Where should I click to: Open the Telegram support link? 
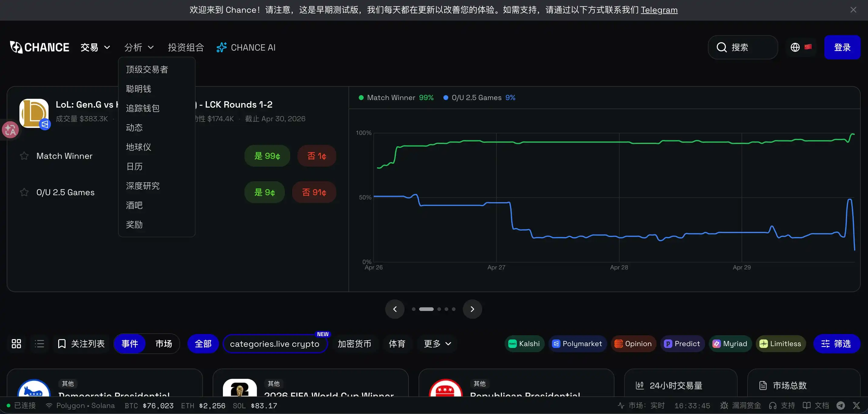point(659,10)
